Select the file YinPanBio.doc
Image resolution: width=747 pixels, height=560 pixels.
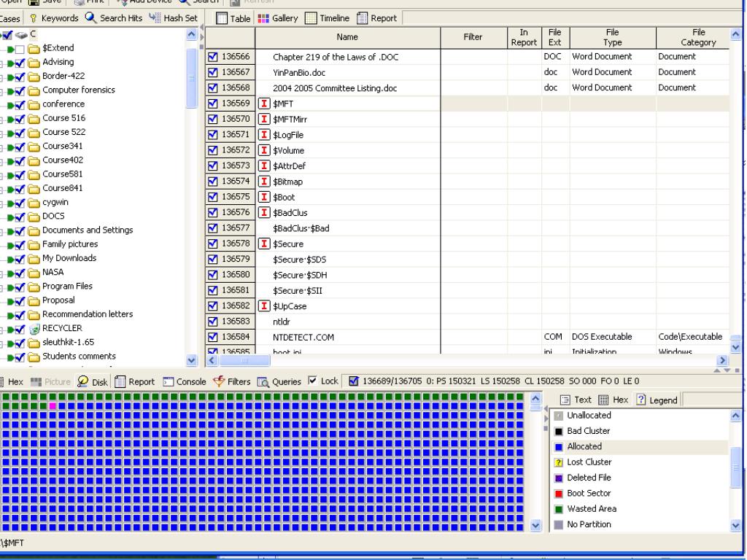299,72
